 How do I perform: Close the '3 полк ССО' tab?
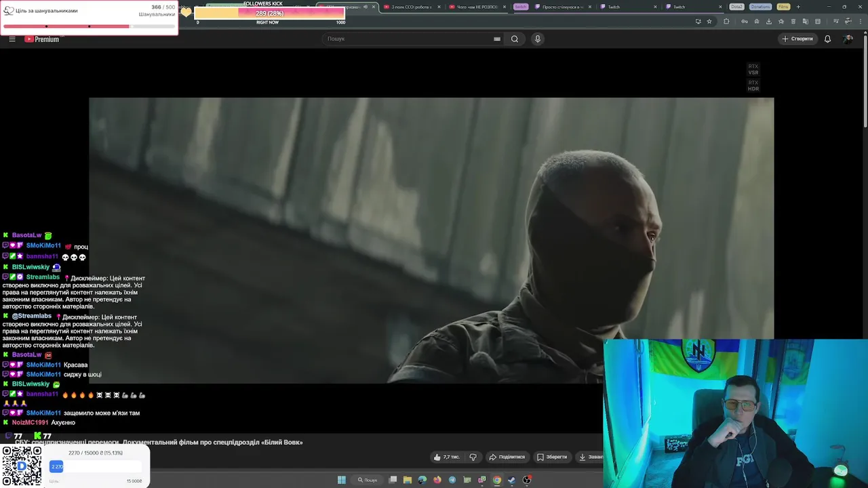pyautogui.click(x=439, y=7)
